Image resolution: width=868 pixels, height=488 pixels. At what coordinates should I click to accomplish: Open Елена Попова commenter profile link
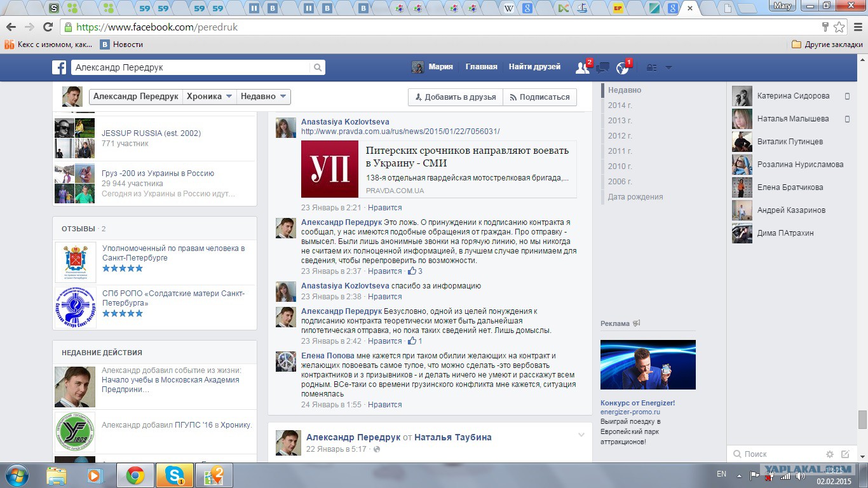tap(327, 356)
